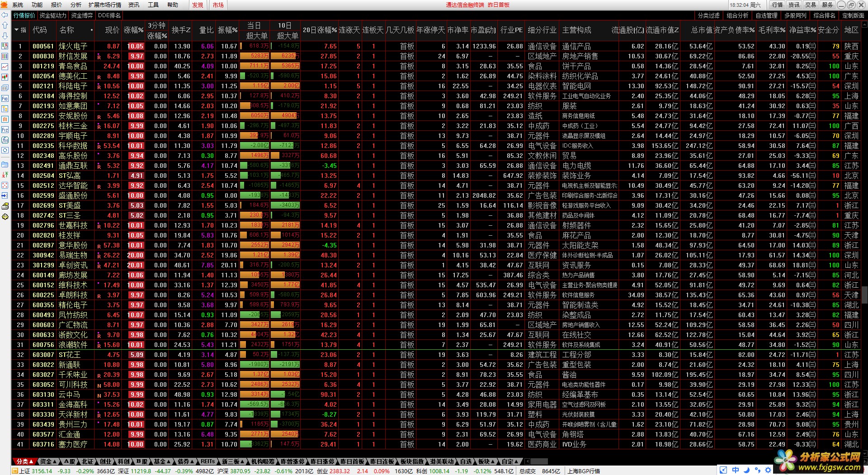Sort by the 流通市值Z column header

pyautogui.click(x=662, y=30)
